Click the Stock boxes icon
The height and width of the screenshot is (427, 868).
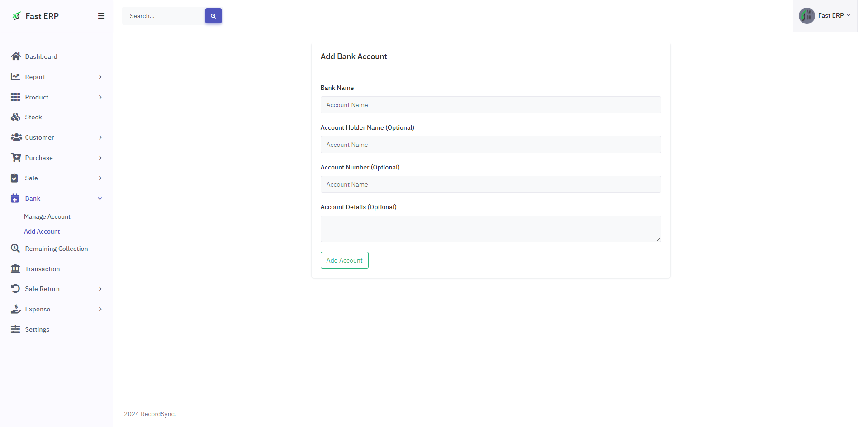[x=15, y=117]
